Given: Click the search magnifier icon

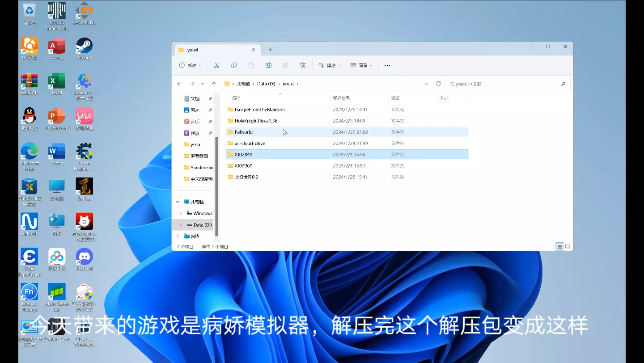Looking at the screenshot, I should coord(563,84).
